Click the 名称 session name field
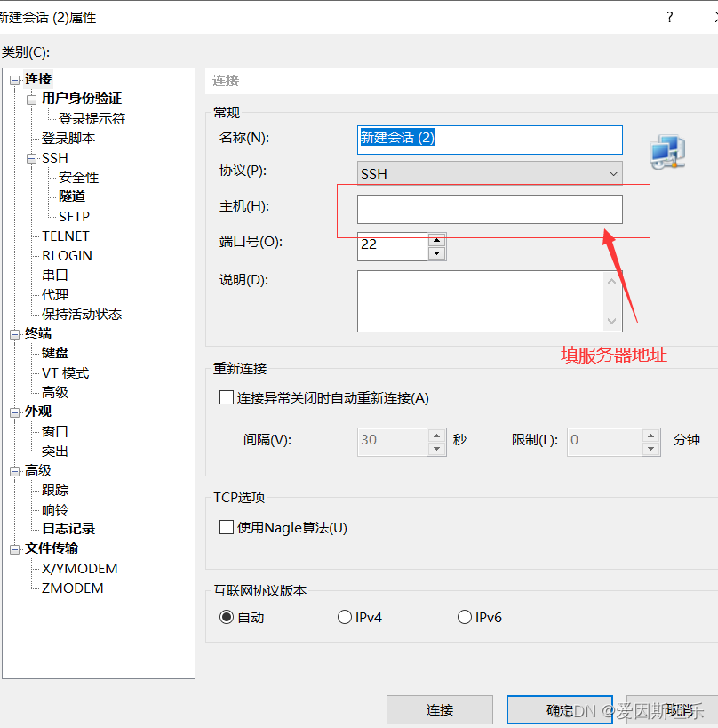Screen dimensions: 718x728 pyautogui.click(x=490, y=140)
